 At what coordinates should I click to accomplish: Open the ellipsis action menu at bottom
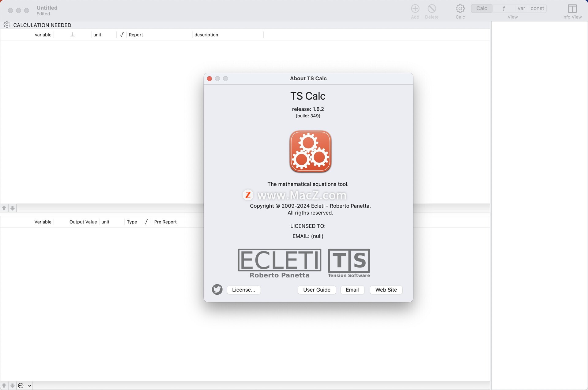click(24, 385)
